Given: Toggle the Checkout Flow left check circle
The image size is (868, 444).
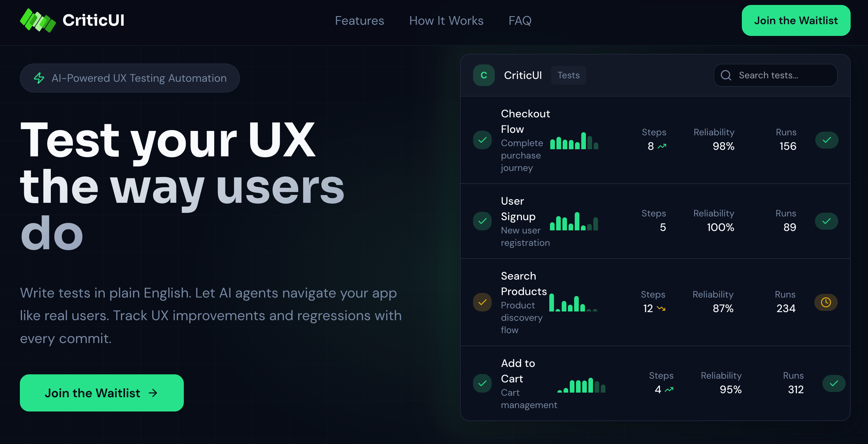Looking at the screenshot, I should [x=482, y=140].
